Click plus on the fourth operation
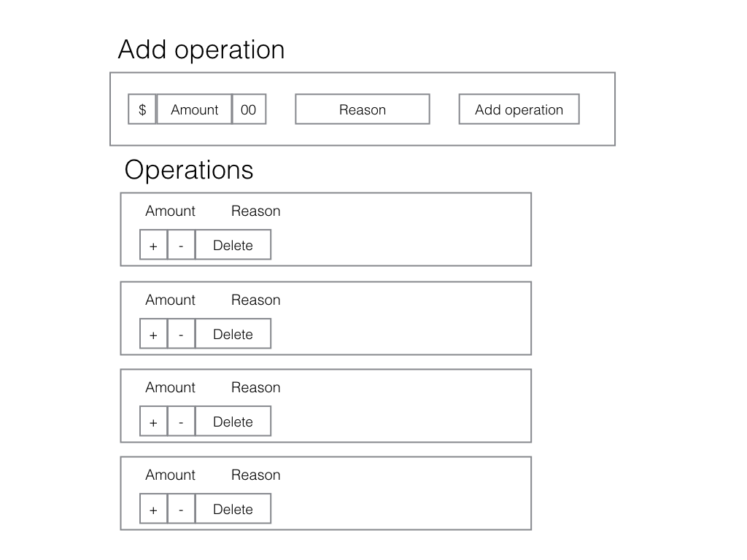 pos(153,508)
